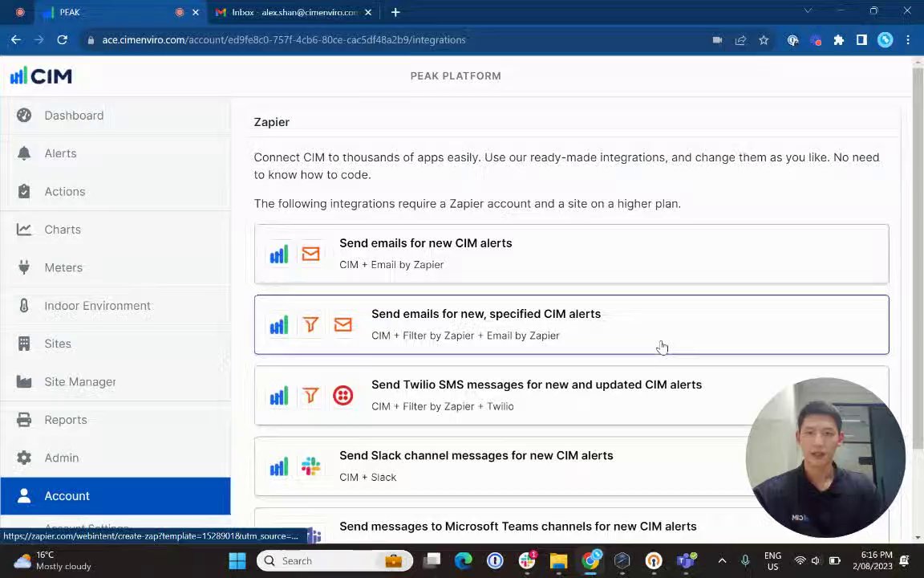Click the share page icon
Image resolution: width=924 pixels, height=578 pixels.
tap(741, 40)
